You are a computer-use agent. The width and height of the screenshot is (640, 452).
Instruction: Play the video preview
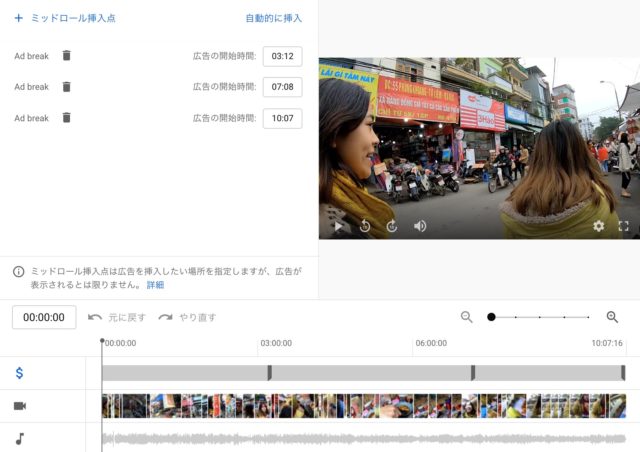338,226
